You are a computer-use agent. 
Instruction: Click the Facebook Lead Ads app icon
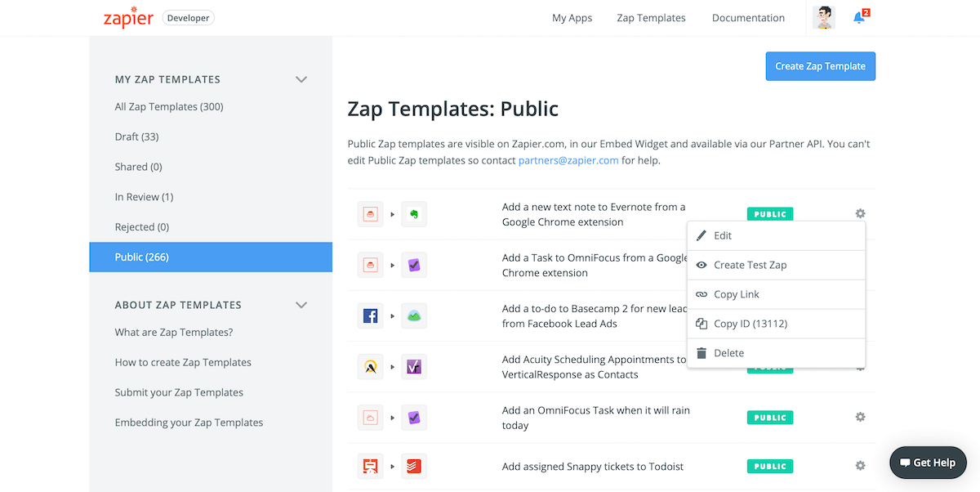(x=370, y=315)
